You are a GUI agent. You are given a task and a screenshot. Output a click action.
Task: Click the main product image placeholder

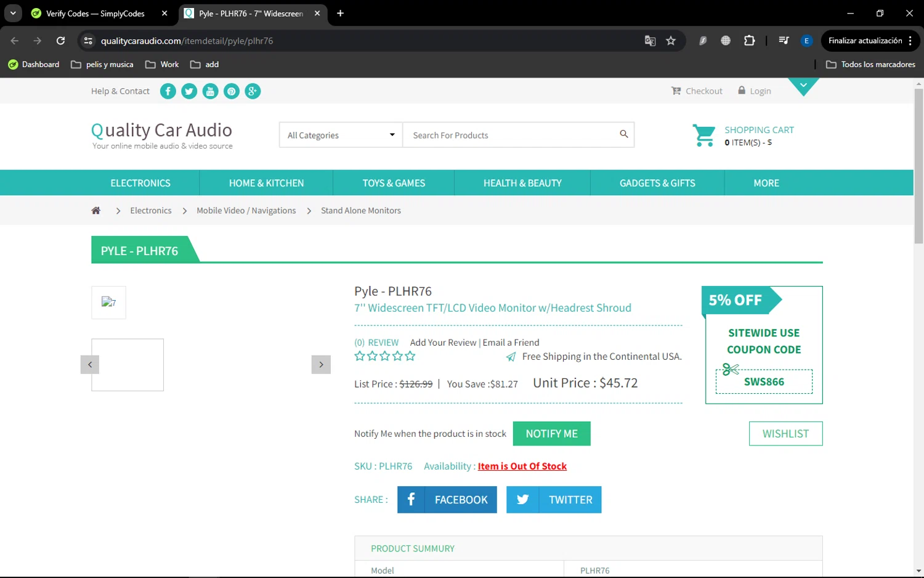(x=128, y=365)
